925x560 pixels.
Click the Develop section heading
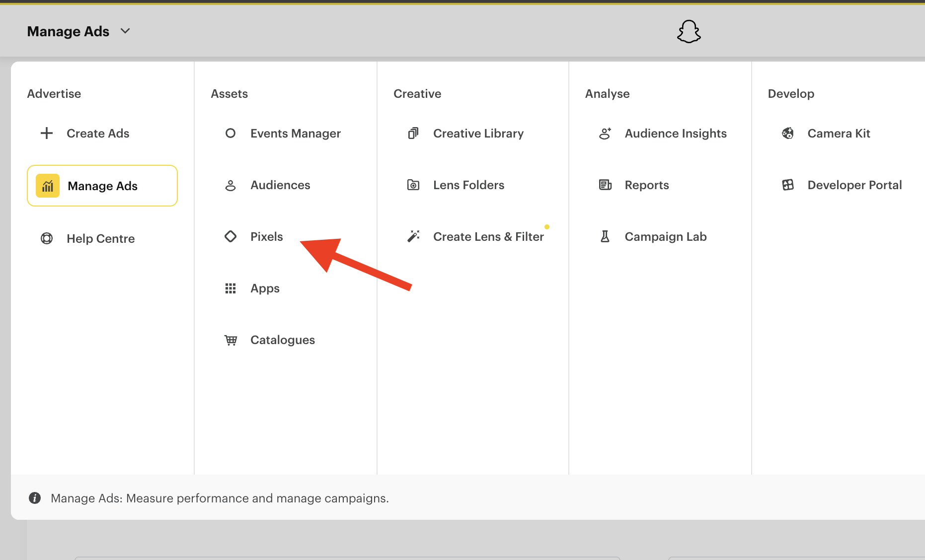click(x=791, y=94)
